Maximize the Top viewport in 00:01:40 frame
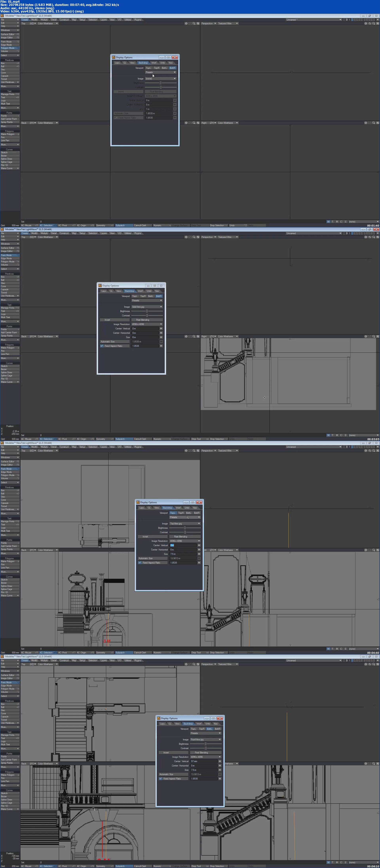Screen dimensions: 380x868 click(198, 24)
